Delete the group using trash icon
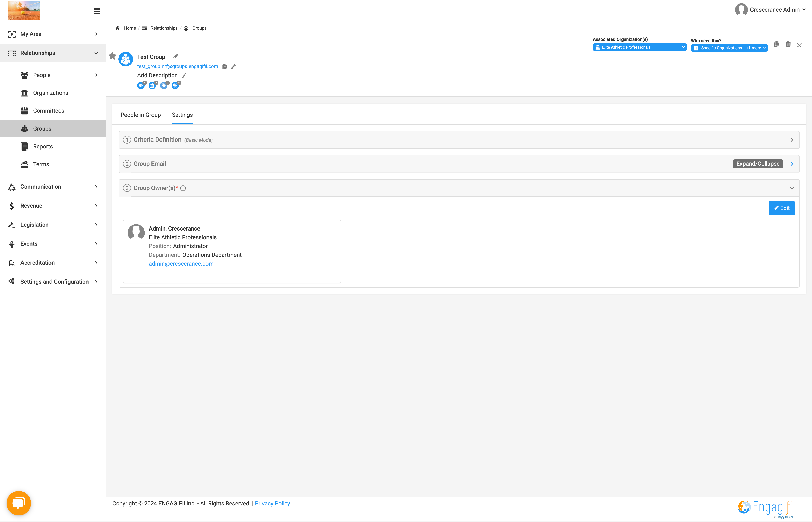 tap(788, 44)
